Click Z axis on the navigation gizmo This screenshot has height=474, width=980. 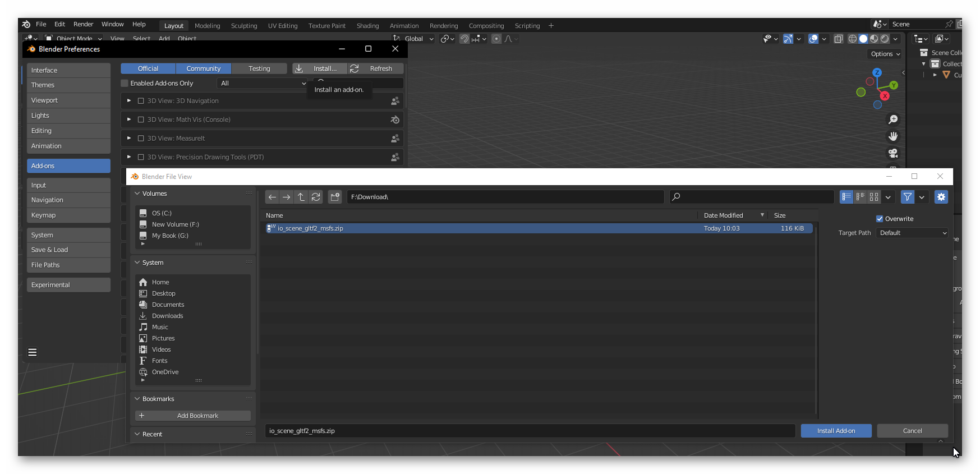pyautogui.click(x=877, y=73)
